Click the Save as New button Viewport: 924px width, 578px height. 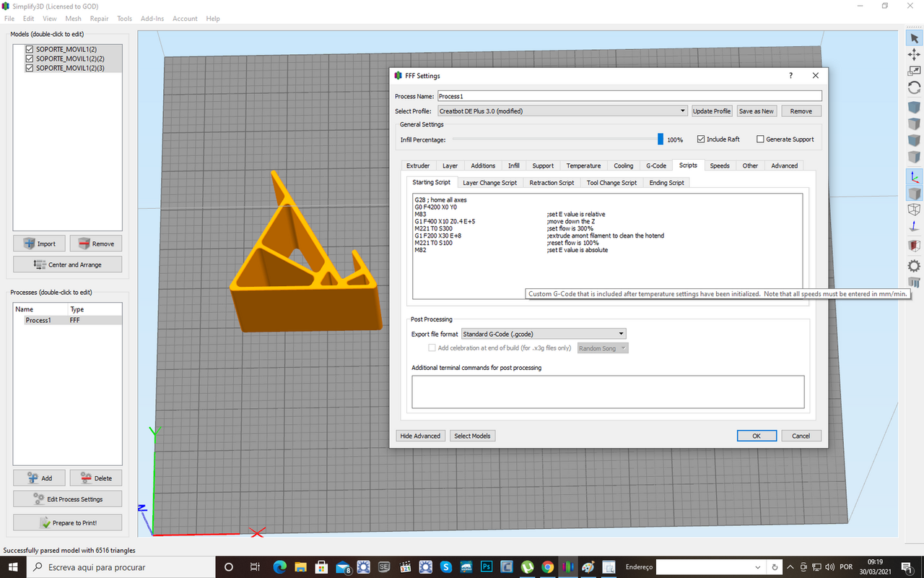point(757,111)
